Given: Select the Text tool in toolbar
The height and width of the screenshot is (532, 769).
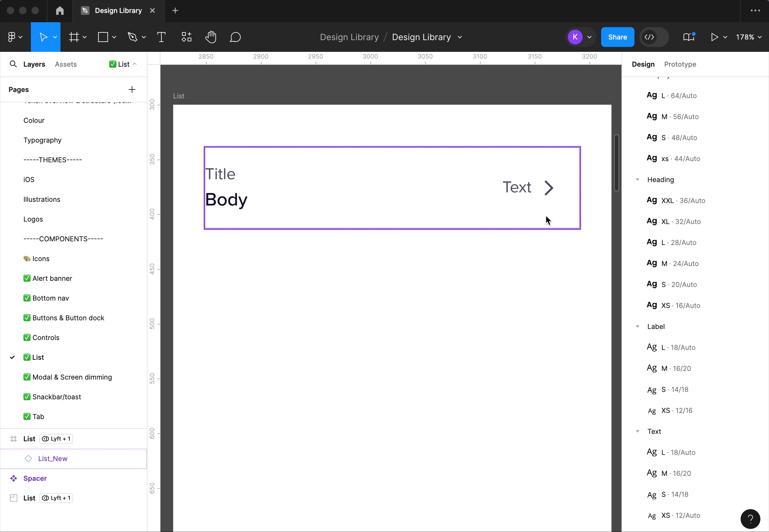Looking at the screenshot, I should tap(161, 37).
